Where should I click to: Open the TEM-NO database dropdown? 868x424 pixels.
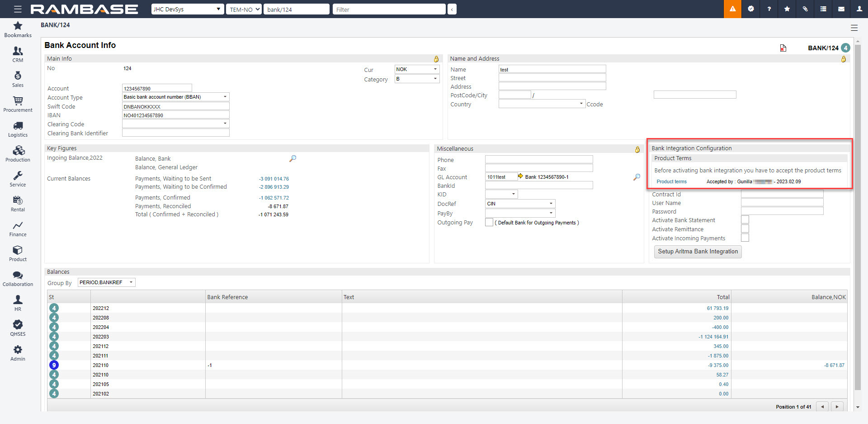(244, 9)
